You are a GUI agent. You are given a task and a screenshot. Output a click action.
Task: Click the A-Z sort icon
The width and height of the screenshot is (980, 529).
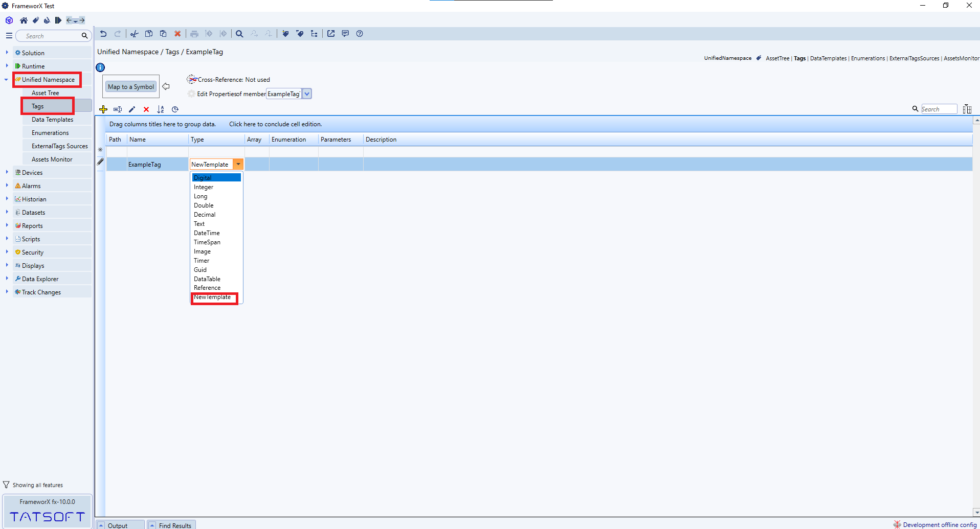pyautogui.click(x=161, y=109)
